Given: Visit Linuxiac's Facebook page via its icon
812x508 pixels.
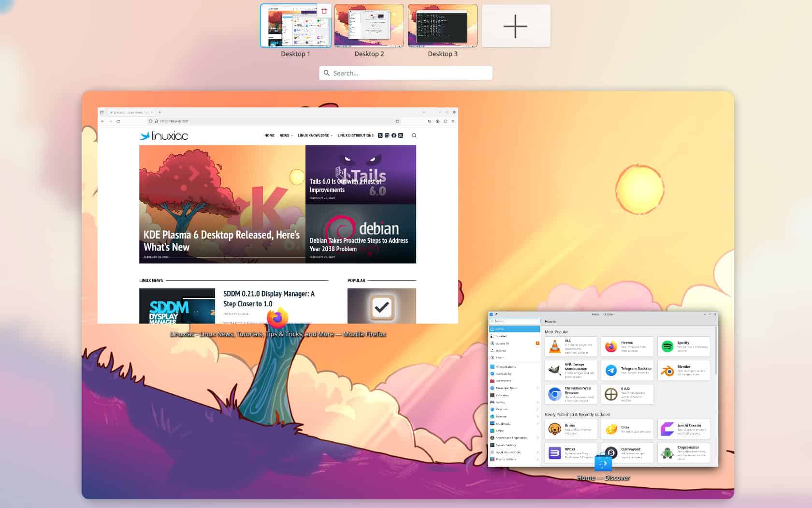Looking at the screenshot, I should click(393, 135).
